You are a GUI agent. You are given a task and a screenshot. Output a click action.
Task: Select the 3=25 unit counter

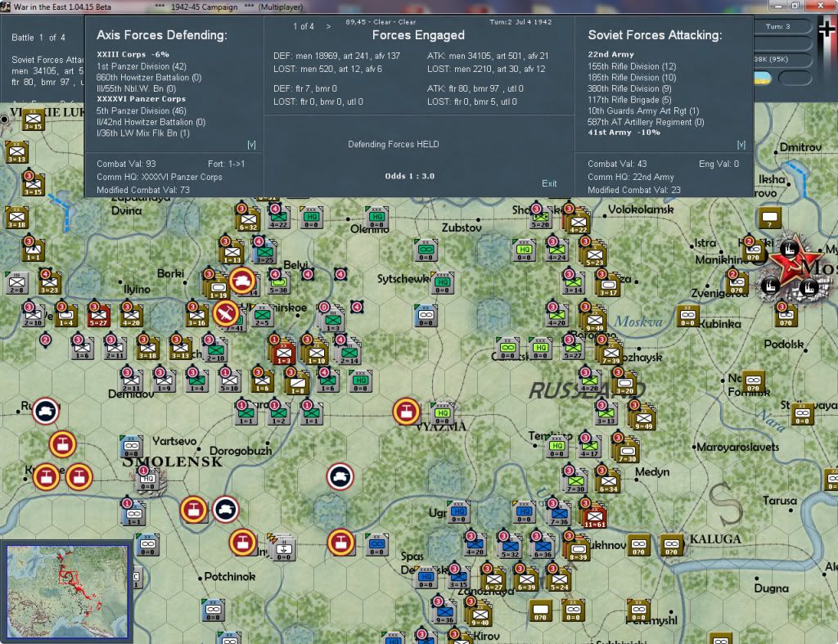(x=264, y=252)
